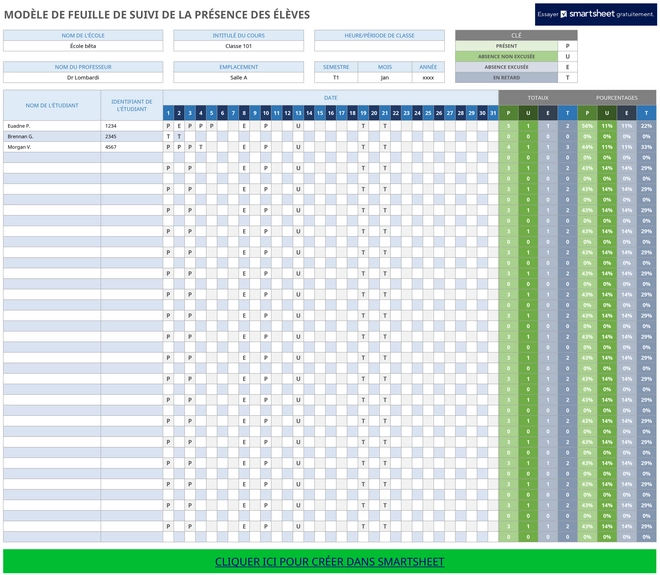Click the 'Totaux' header
The height and width of the screenshot is (575, 660).
pos(538,98)
